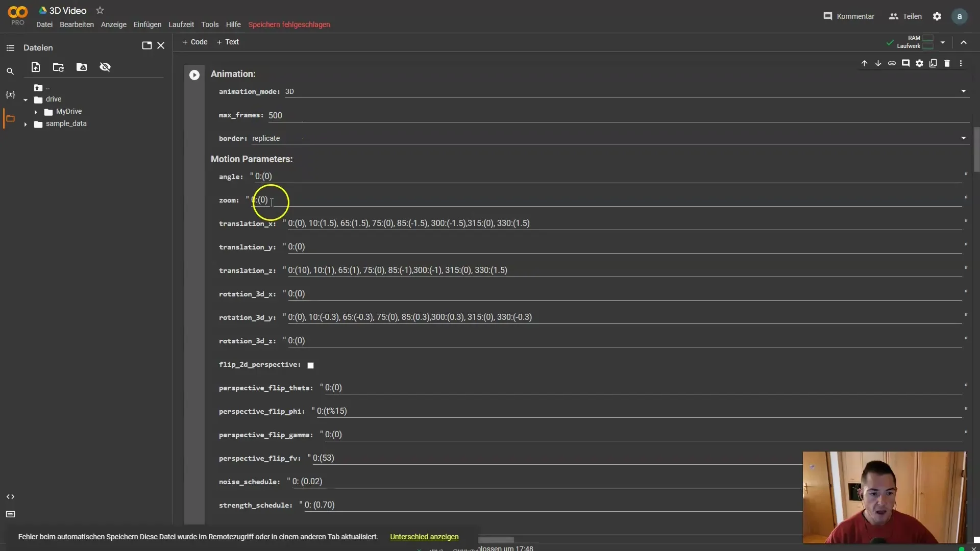Add a new Code cell
Viewport: 980px width, 551px height.
pyautogui.click(x=195, y=42)
